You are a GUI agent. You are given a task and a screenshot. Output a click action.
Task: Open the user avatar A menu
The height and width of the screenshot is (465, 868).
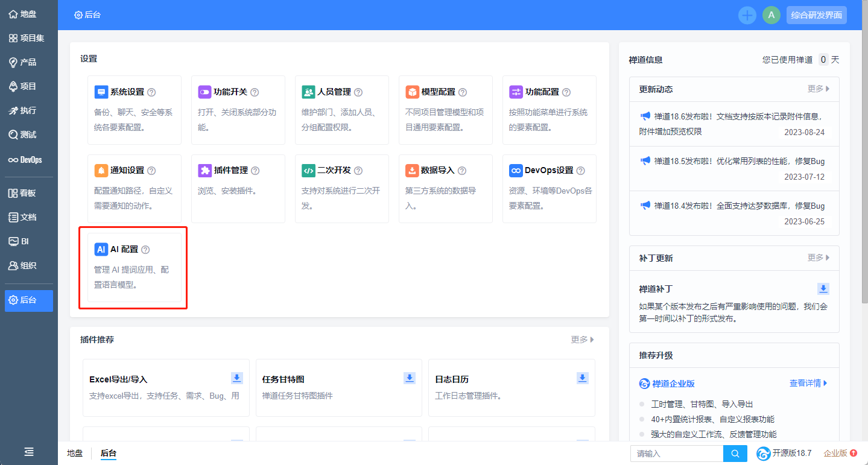(x=771, y=15)
